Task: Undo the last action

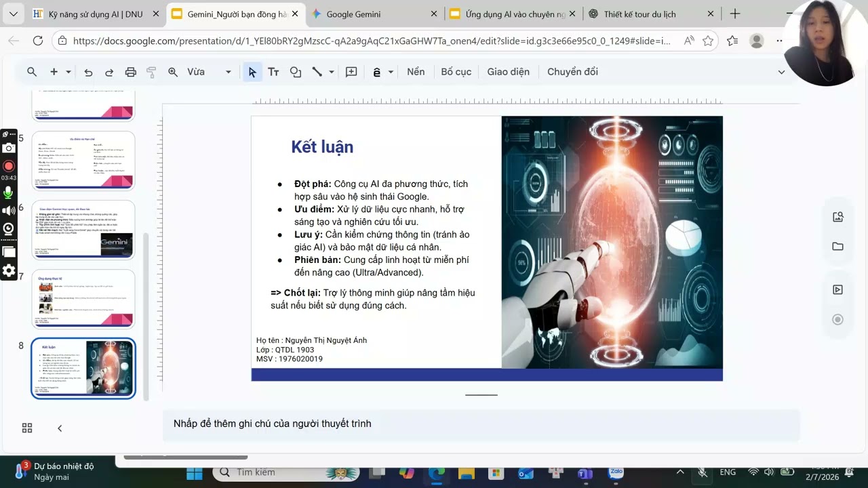Action: (x=88, y=72)
